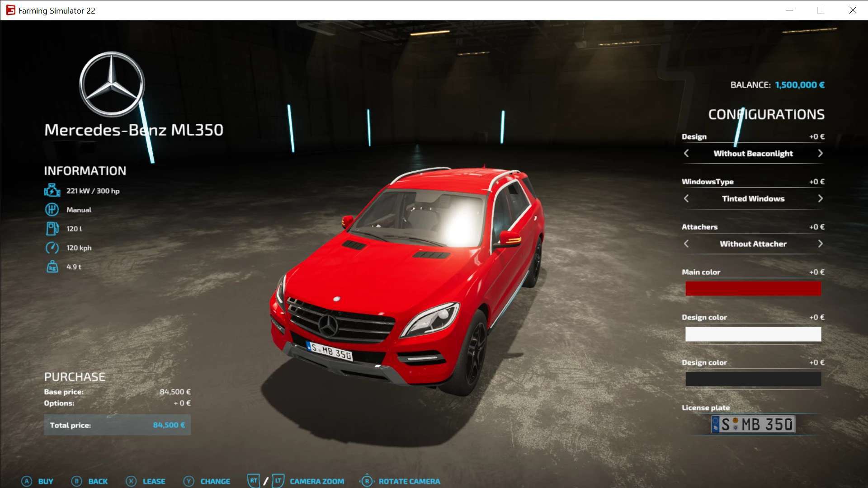The image size is (868, 488).
Task: Go to previous Attachers option
Action: (686, 244)
